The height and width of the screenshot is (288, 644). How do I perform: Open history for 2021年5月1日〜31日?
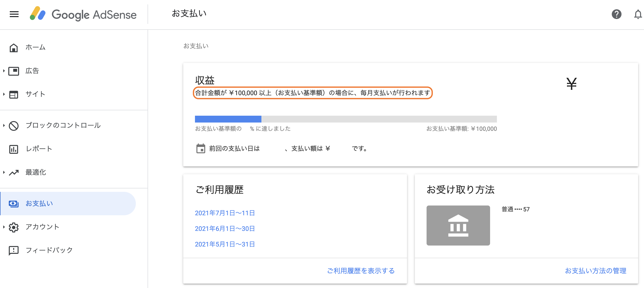click(x=225, y=244)
